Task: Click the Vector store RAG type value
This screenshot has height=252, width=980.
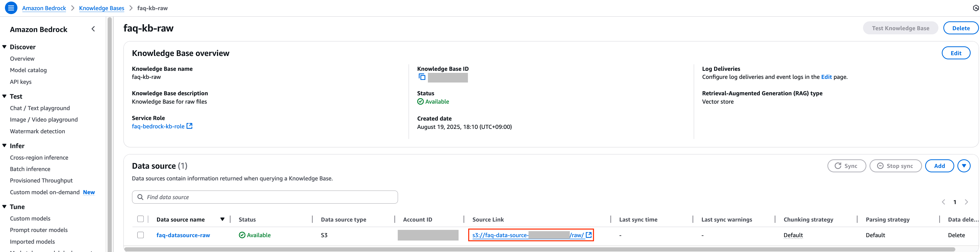Action: (717, 102)
